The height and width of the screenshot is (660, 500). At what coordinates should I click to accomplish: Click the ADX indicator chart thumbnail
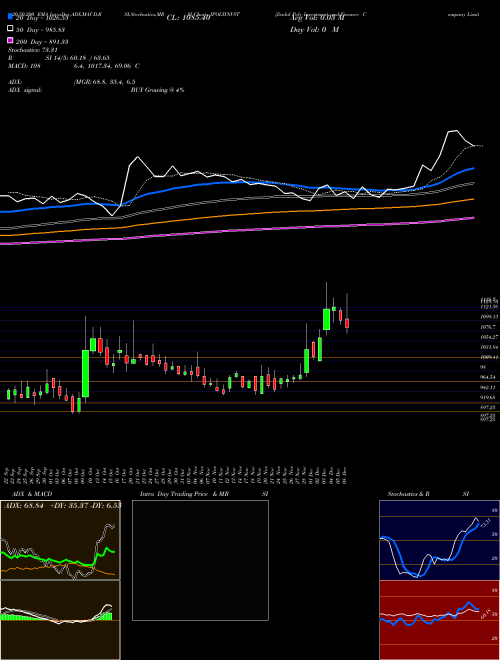click(60, 540)
